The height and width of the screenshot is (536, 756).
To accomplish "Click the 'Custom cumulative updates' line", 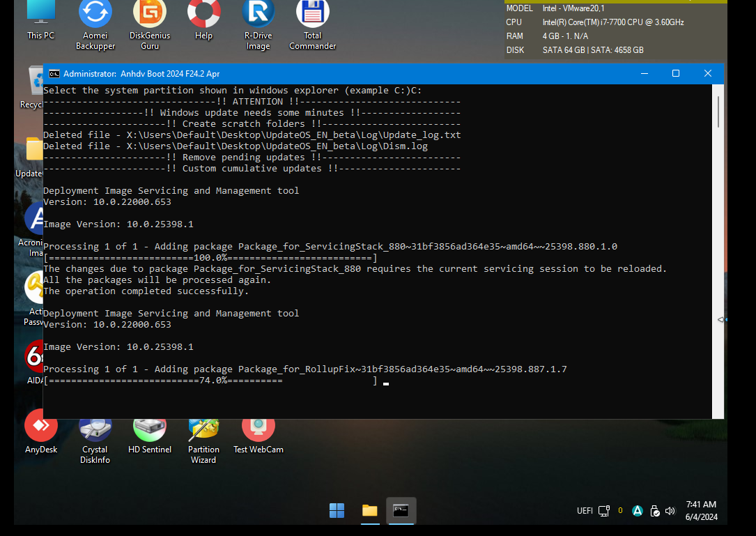I will point(252,169).
